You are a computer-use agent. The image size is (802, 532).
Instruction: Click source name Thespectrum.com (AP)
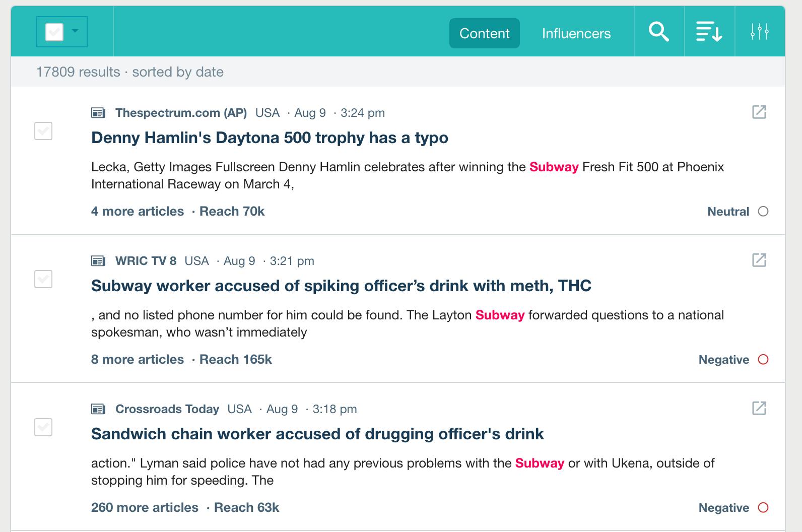click(x=181, y=113)
